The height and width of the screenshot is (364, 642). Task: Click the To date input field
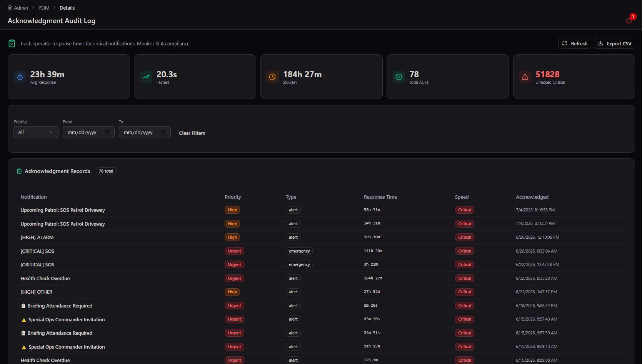pyautogui.click(x=145, y=132)
